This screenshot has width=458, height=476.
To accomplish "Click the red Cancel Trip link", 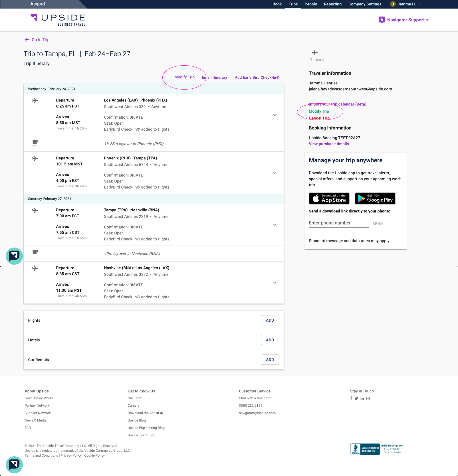I will click(x=319, y=118).
